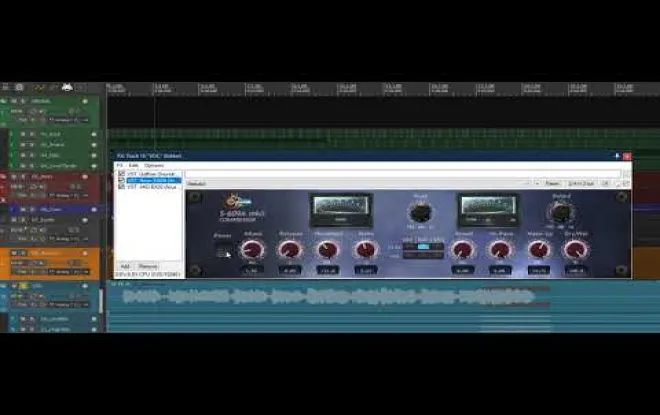Click the UI button next to 2 in 2 out
Screen dimensions: 660x415
605,184
